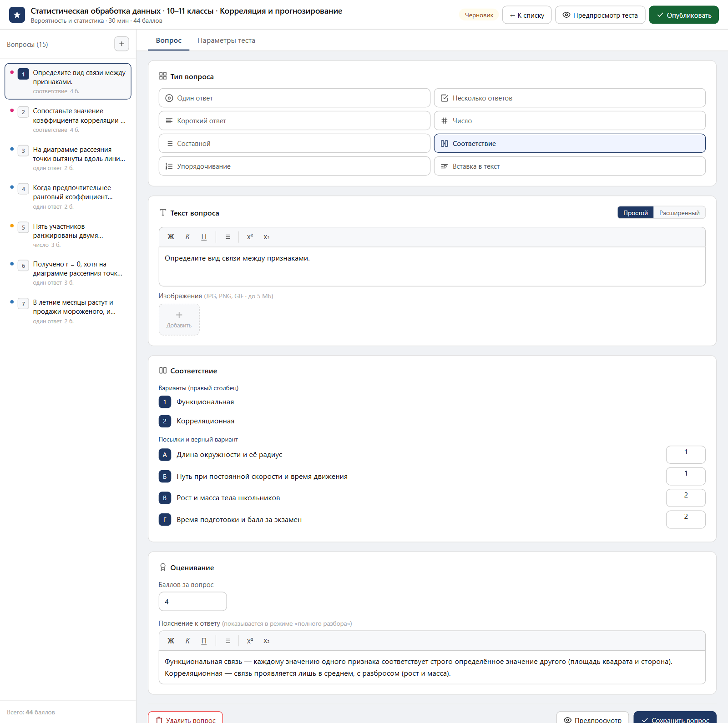Select the «Несколько ответов» question type
Image resolution: width=728 pixels, height=723 pixels.
pos(570,98)
